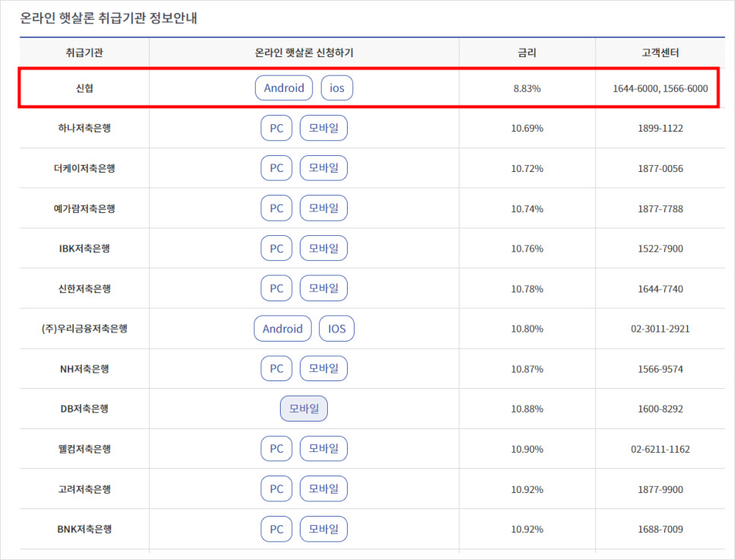Click phone number 1600-8292

click(660, 409)
